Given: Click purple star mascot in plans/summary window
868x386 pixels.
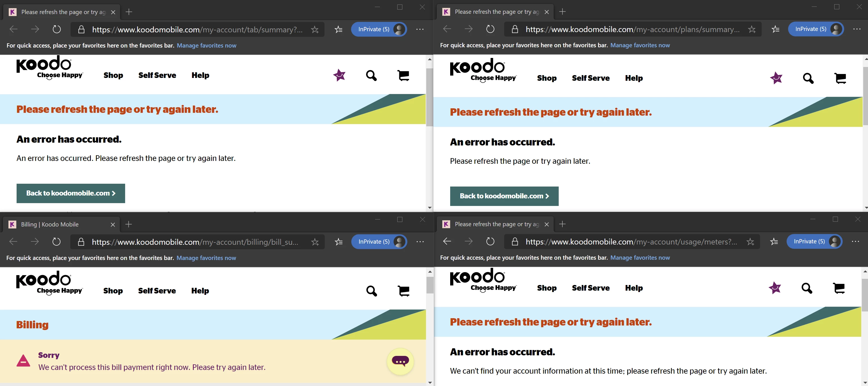Looking at the screenshot, I should pos(776,78).
